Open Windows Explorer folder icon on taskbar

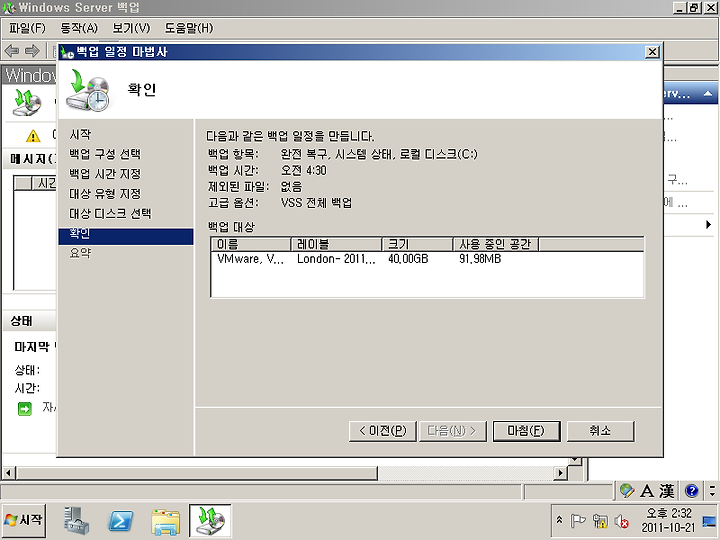pos(165,521)
